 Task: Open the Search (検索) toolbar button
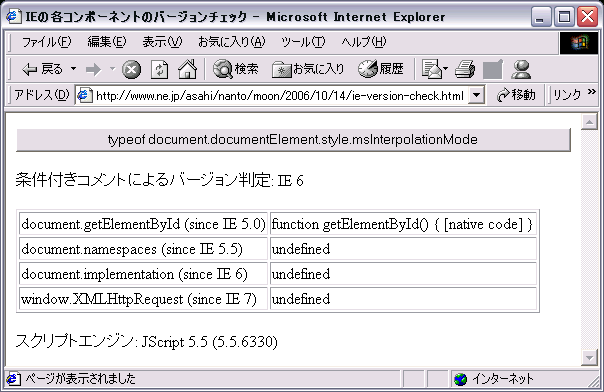236,69
